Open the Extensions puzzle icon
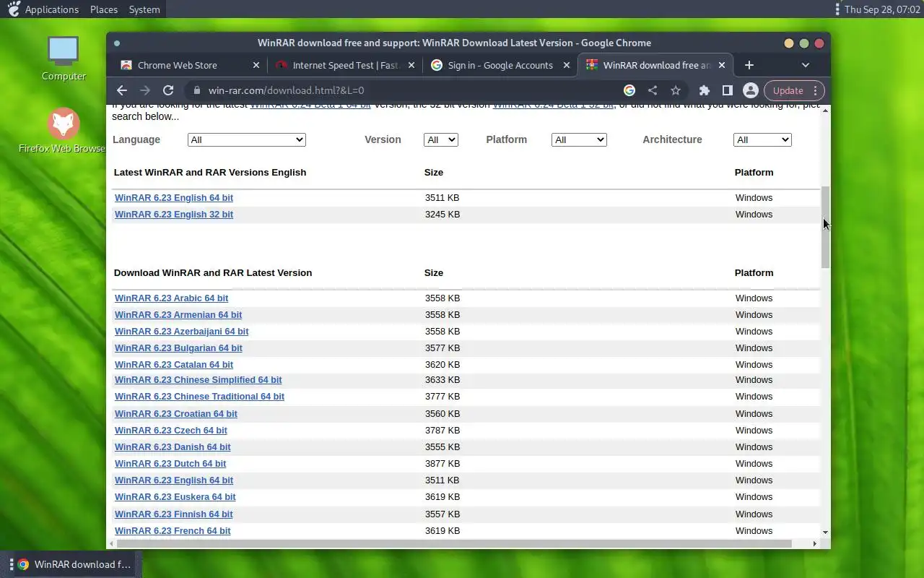 pyautogui.click(x=705, y=90)
